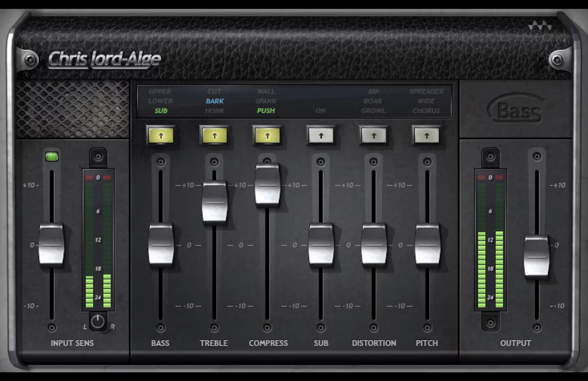Click the DISTORTION fader label

pos(374,343)
